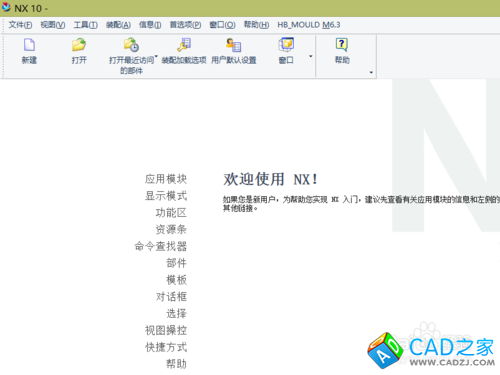This screenshot has width=500, height=375.
Task: Open User Defaults (用户默认设置) icon
Action: click(233, 45)
